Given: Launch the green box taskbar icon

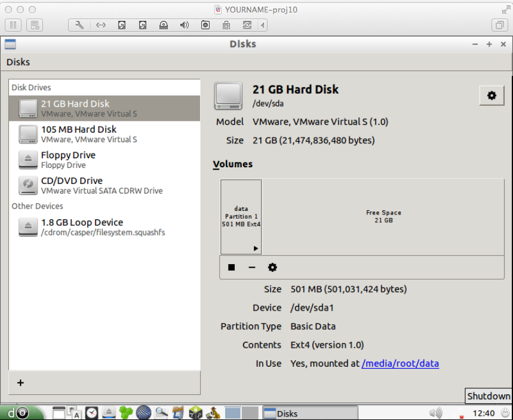Looking at the screenshot, I should tap(196, 413).
